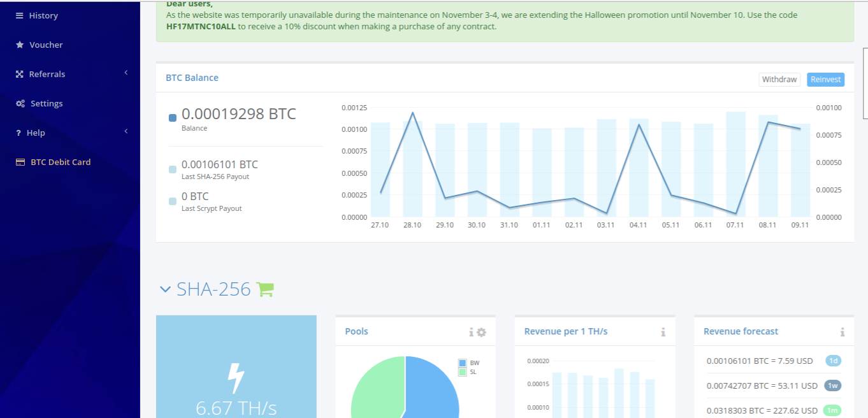Select the 1m forecast badge
Image resolution: width=868 pixels, height=418 pixels.
832,410
